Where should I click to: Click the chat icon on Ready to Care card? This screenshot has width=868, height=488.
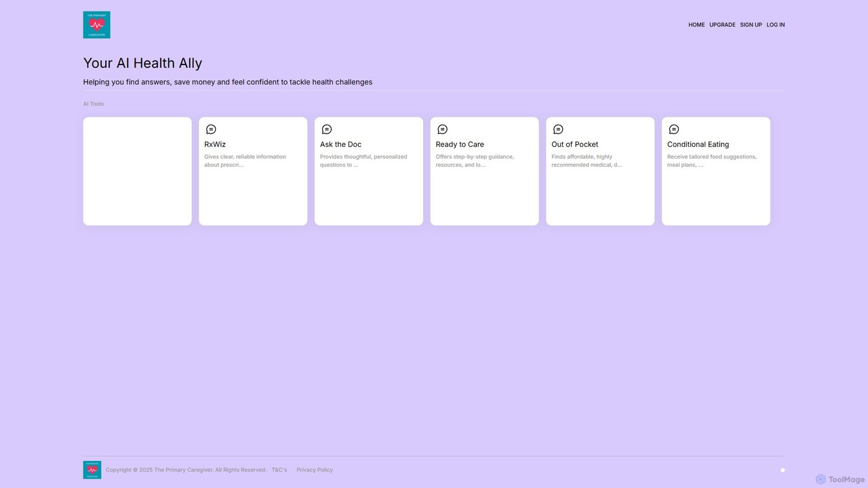pyautogui.click(x=443, y=129)
